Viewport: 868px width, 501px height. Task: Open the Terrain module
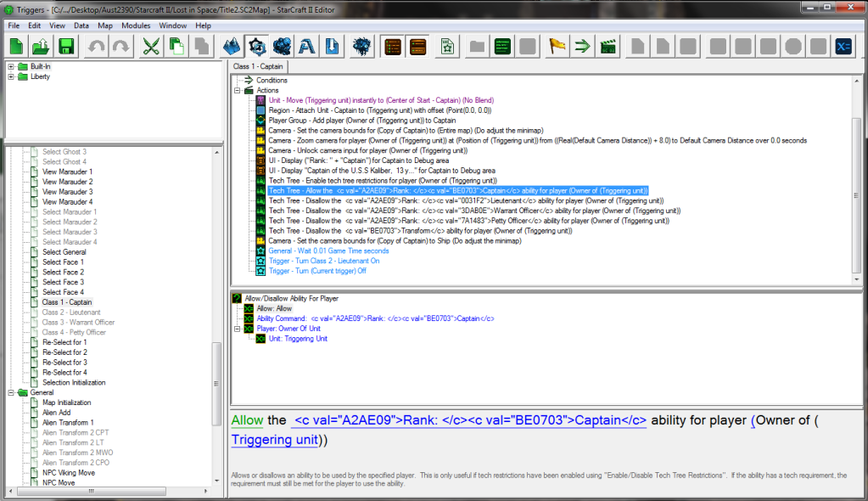[x=232, y=47]
